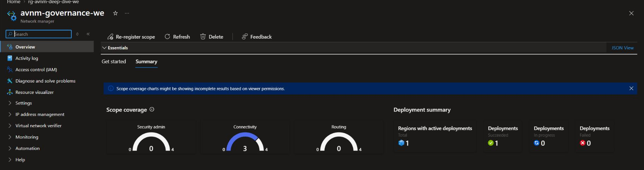Expand the Automation section
This screenshot has width=644, height=170.
(x=10, y=148)
